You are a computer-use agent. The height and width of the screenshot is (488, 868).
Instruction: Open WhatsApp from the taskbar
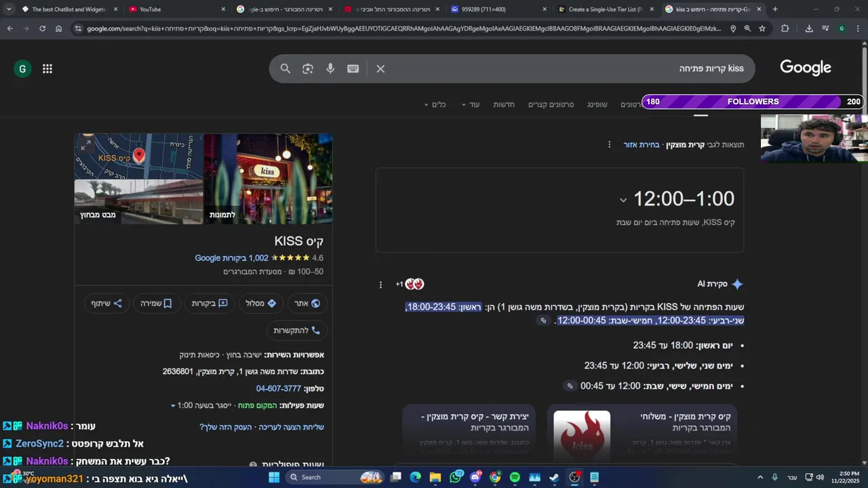[456, 477]
